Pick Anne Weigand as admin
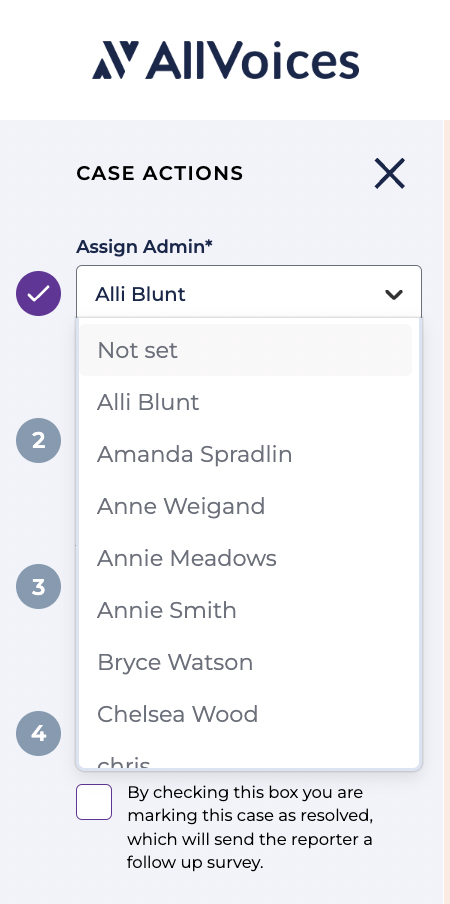The image size is (450, 904). click(246, 506)
